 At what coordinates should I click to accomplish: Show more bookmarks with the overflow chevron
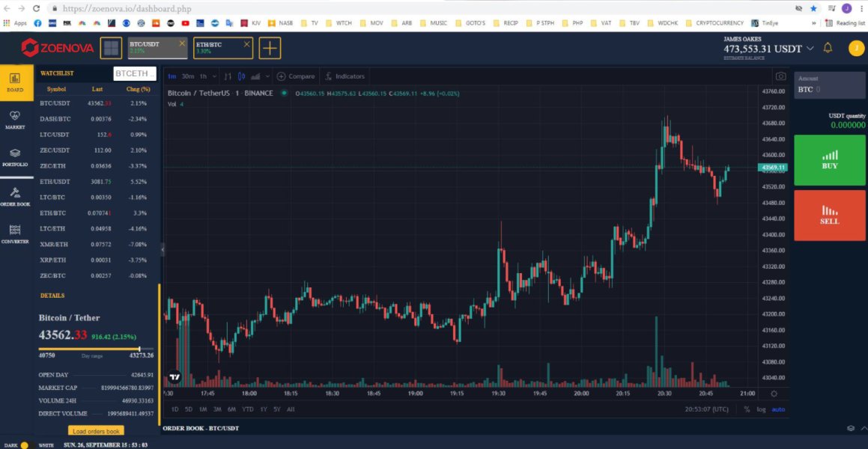point(814,23)
